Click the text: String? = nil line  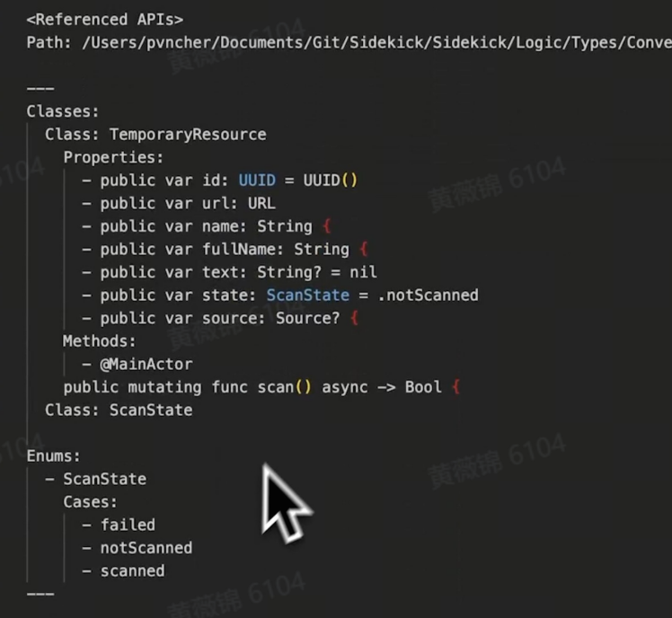tap(229, 272)
